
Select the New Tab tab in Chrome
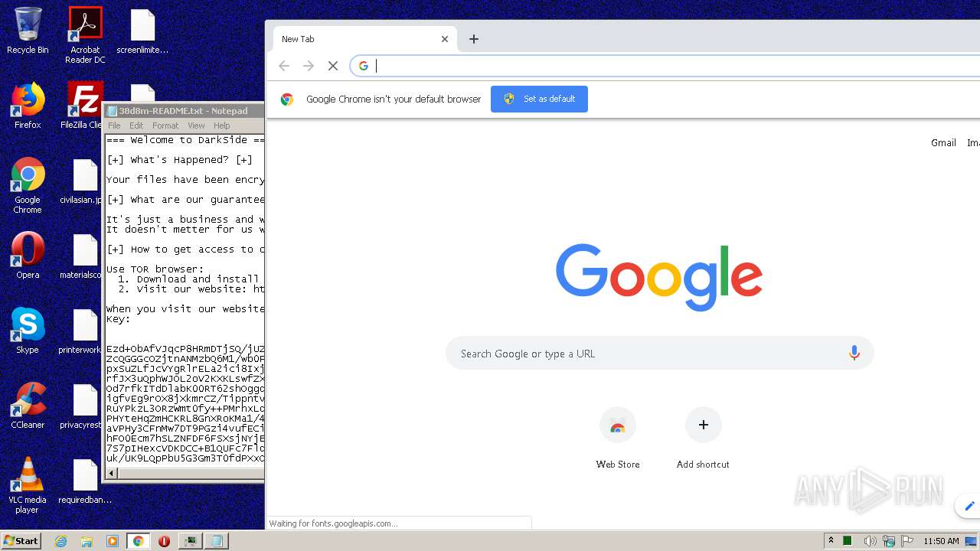pos(364,39)
